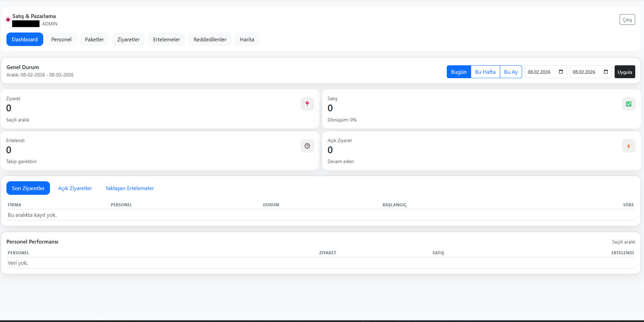
Task: Click the Çıkış logout button
Action: click(627, 20)
